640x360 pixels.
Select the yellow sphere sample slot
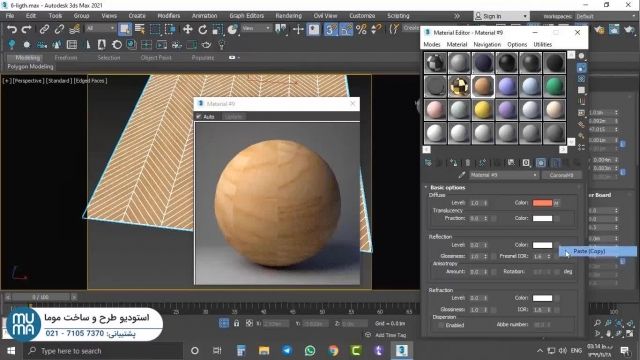[483, 110]
